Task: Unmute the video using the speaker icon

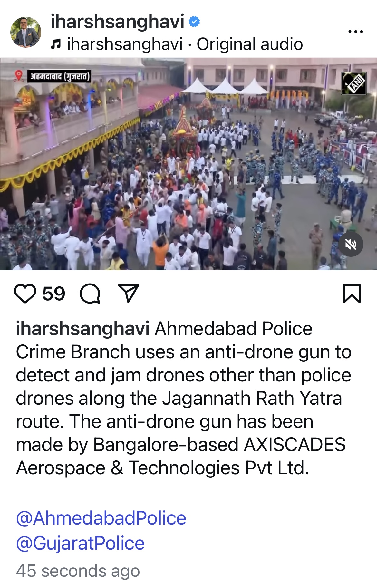Action: tap(351, 244)
